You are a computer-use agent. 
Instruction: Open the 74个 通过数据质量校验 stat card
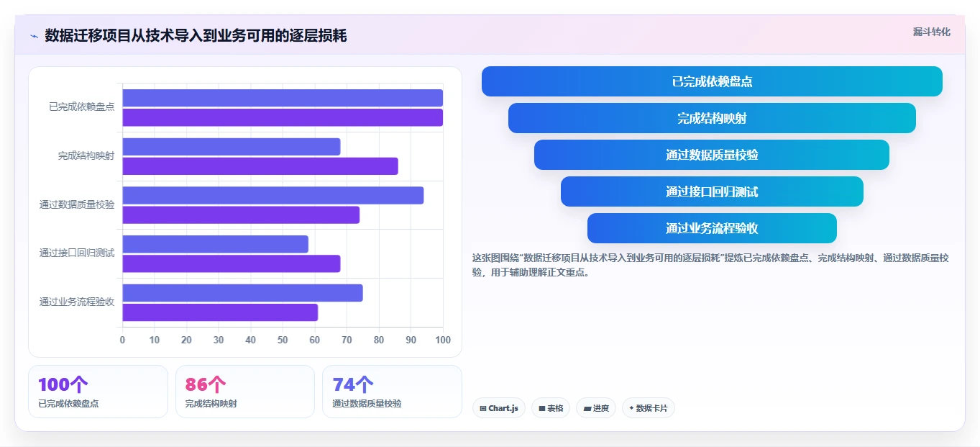pyautogui.click(x=392, y=392)
